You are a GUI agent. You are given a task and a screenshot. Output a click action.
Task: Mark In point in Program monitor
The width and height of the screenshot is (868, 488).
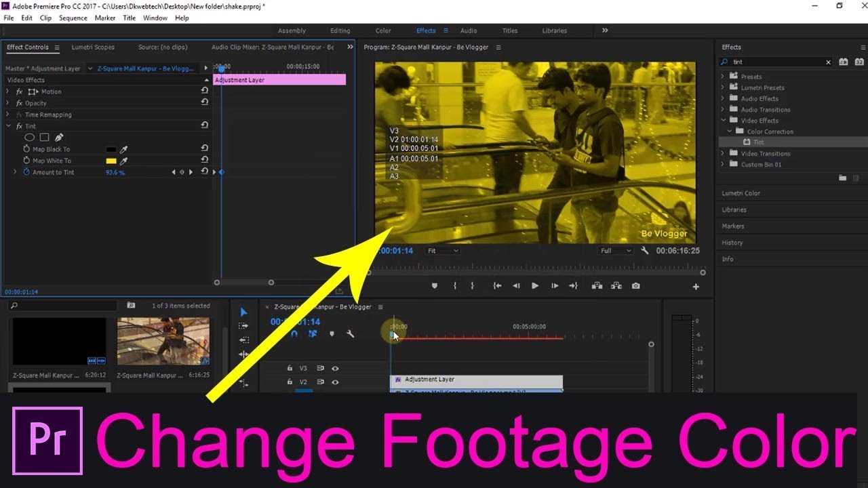tap(454, 286)
